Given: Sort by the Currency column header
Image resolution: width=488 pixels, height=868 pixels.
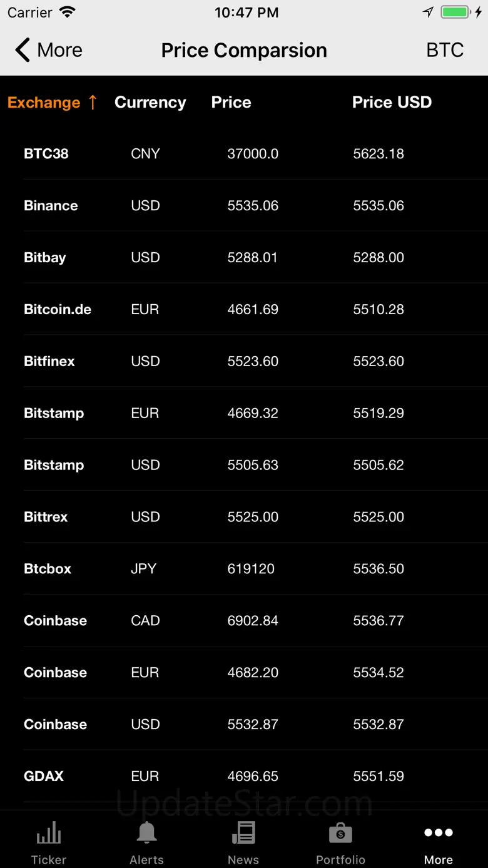Looking at the screenshot, I should click(150, 103).
